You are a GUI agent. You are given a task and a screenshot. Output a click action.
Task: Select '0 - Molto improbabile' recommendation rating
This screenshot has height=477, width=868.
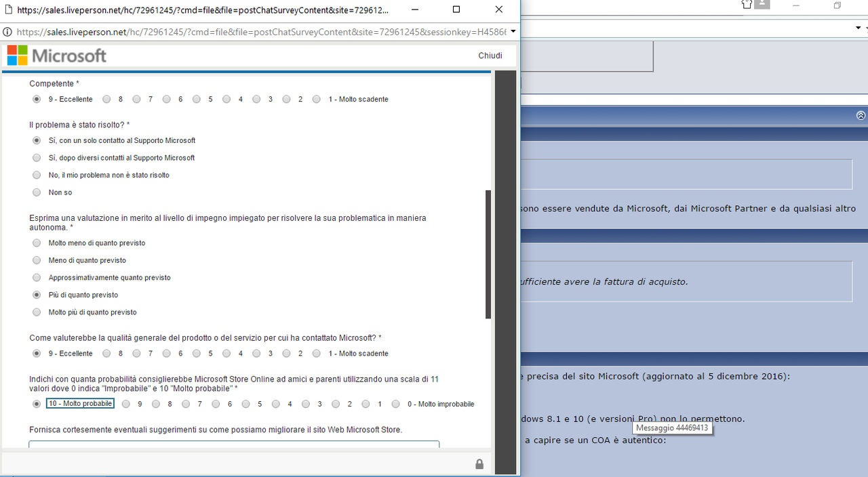(396, 404)
